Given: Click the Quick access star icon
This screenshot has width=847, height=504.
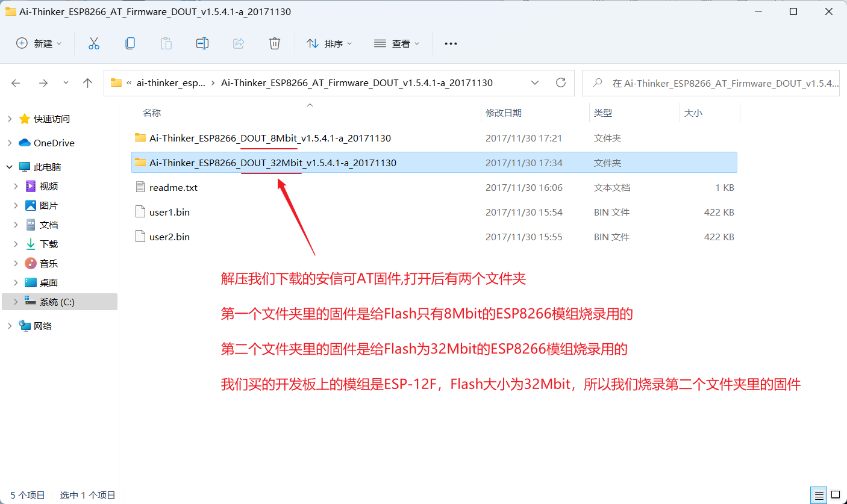Looking at the screenshot, I should 25,119.
